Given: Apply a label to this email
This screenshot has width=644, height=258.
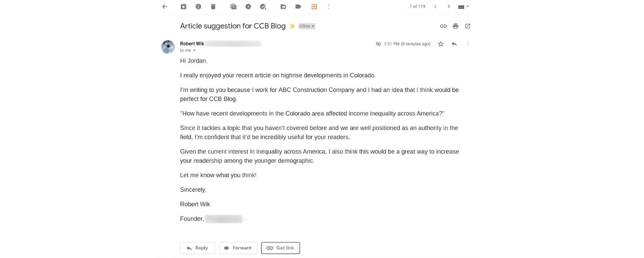Looking at the screenshot, I should pyautogui.click(x=299, y=6).
